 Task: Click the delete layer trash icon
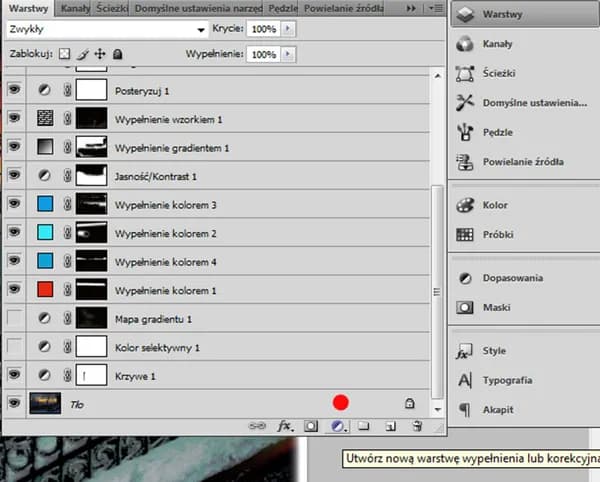(x=417, y=426)
